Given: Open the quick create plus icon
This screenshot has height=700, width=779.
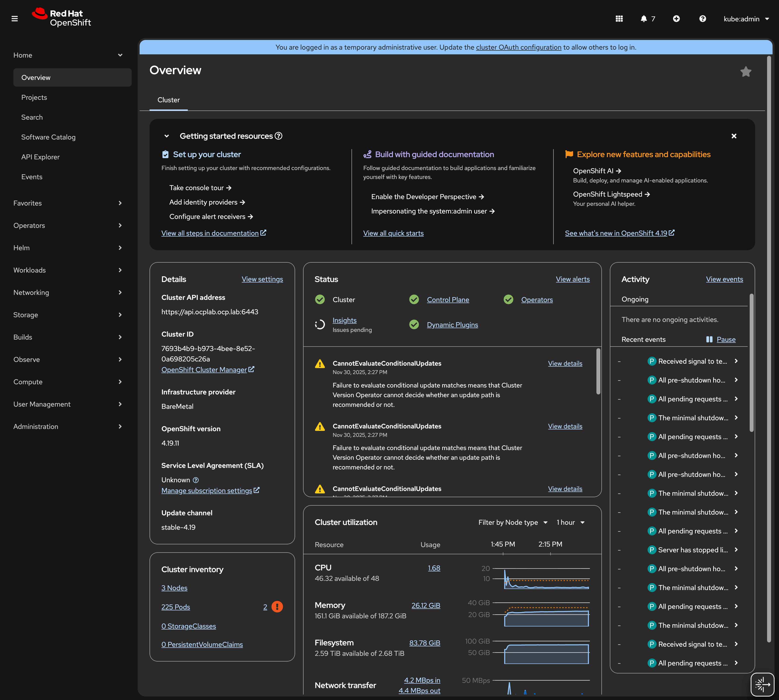Looking at the screenshot, I should click(x=677, y=18).
